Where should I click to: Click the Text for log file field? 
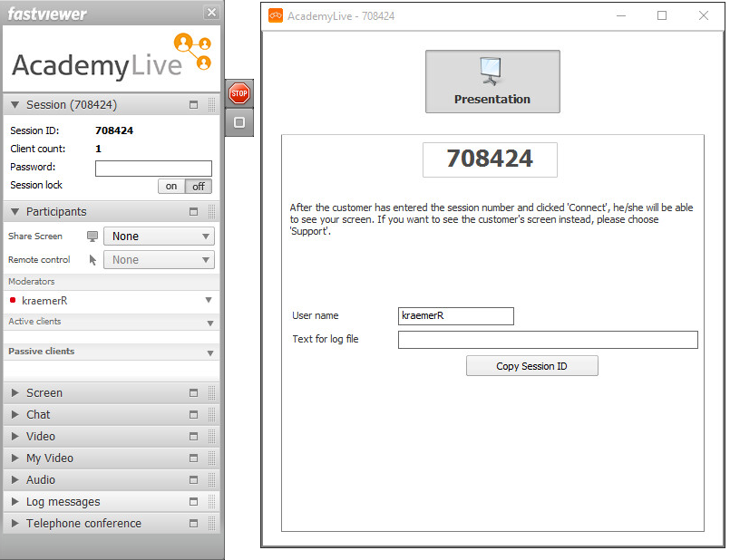(x=548, y=340)
